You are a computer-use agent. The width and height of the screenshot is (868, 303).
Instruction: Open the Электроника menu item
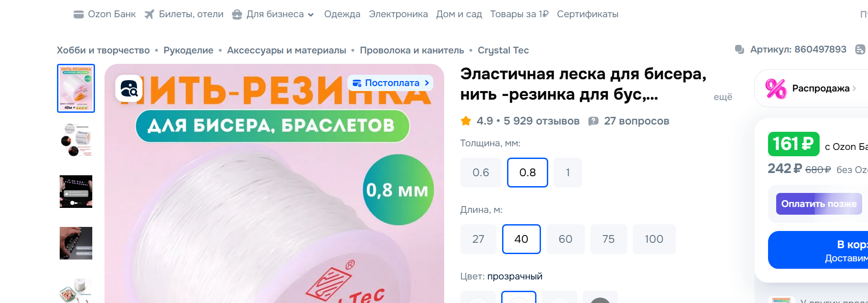click(398, 14)
